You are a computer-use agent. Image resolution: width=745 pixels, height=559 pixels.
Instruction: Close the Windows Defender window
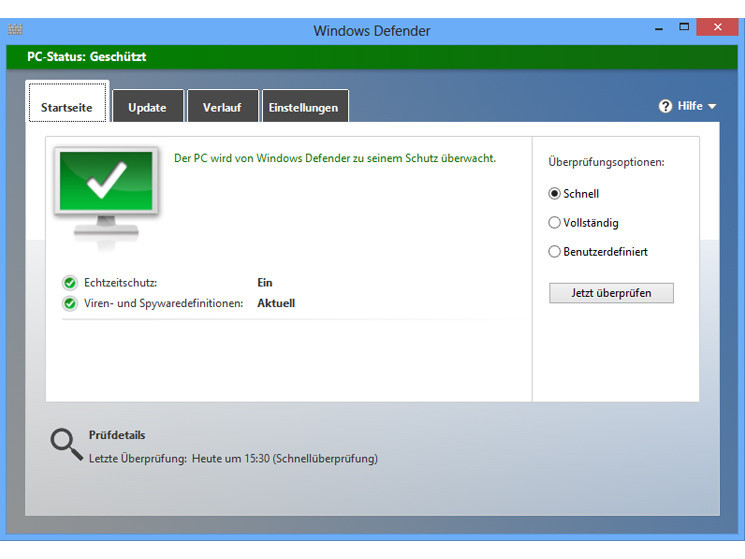717,27
